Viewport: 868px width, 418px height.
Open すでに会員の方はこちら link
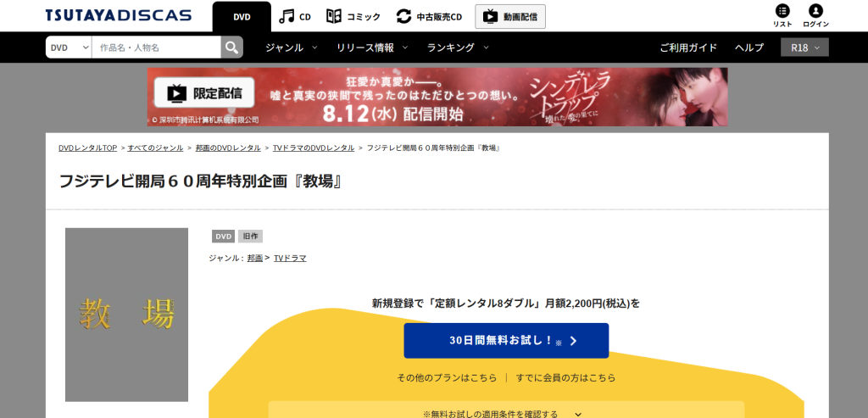(x=565, y=378)
